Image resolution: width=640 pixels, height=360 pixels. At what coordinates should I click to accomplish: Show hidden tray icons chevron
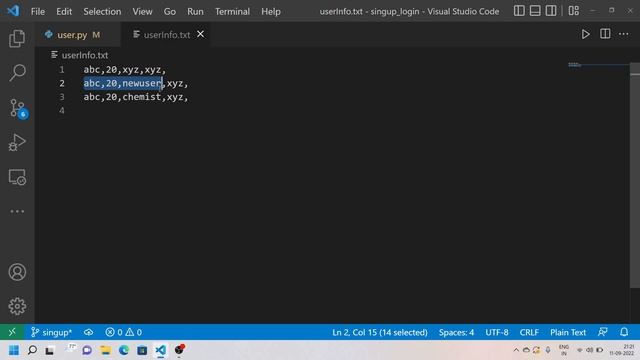(x=516, y=350)
